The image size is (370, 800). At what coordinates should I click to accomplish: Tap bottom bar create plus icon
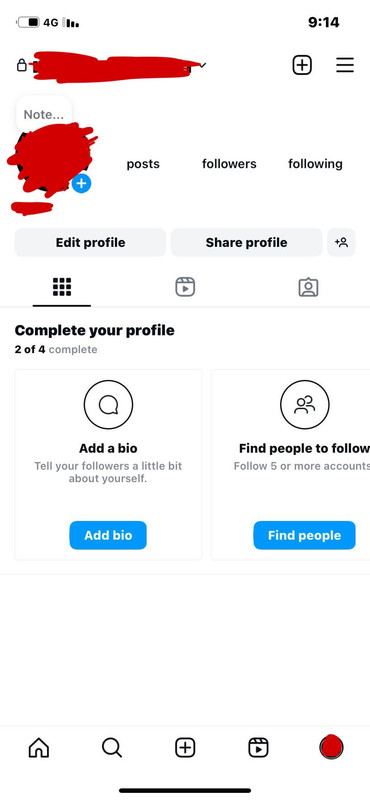[185, 748]
